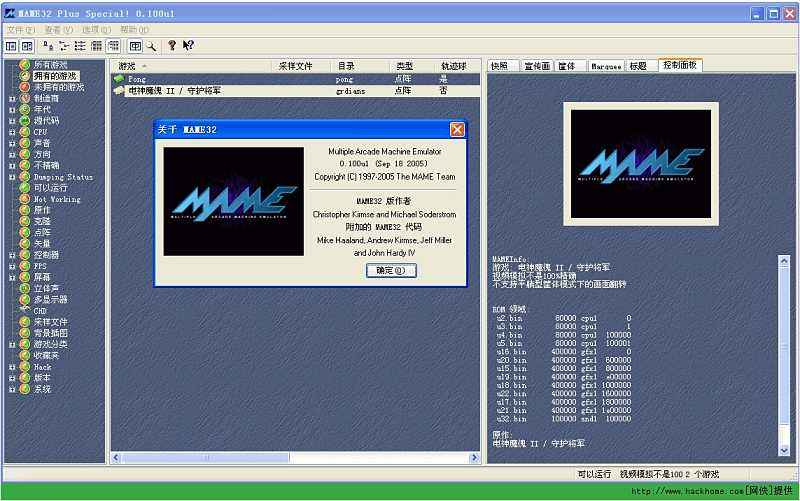This screenshot has width=800, height=501.
Task: Select Not Working folder in tree
Action: tap(57, 199)
